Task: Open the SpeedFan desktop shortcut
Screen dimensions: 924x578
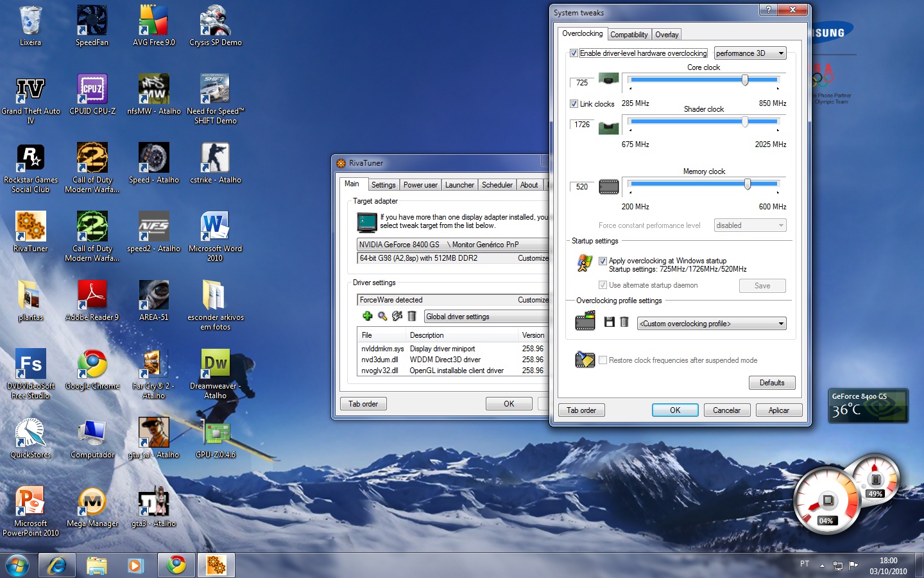Action: pyautogui.click(x=92, y=26)
